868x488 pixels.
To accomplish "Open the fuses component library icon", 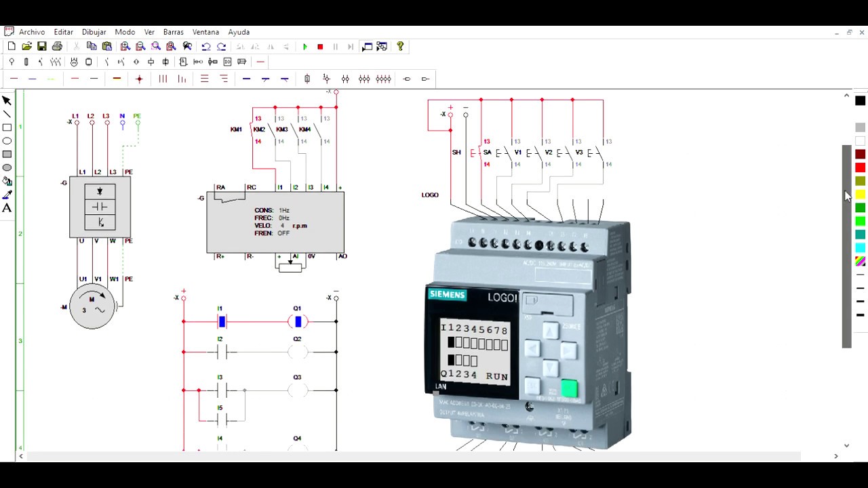I will pyautogui.click(x=26, y=62).
